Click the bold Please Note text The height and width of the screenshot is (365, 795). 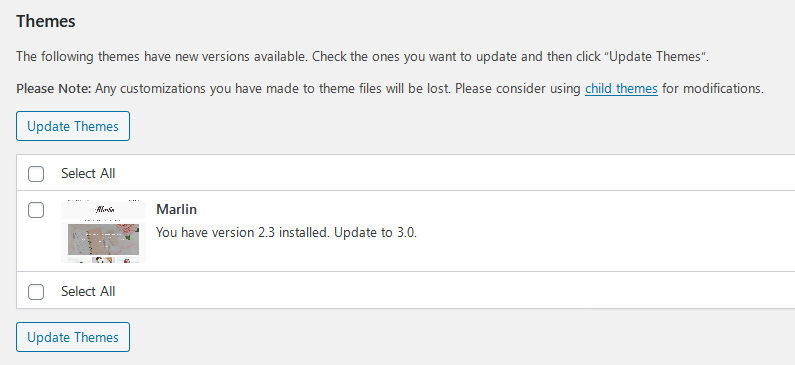tap(54, 89)
